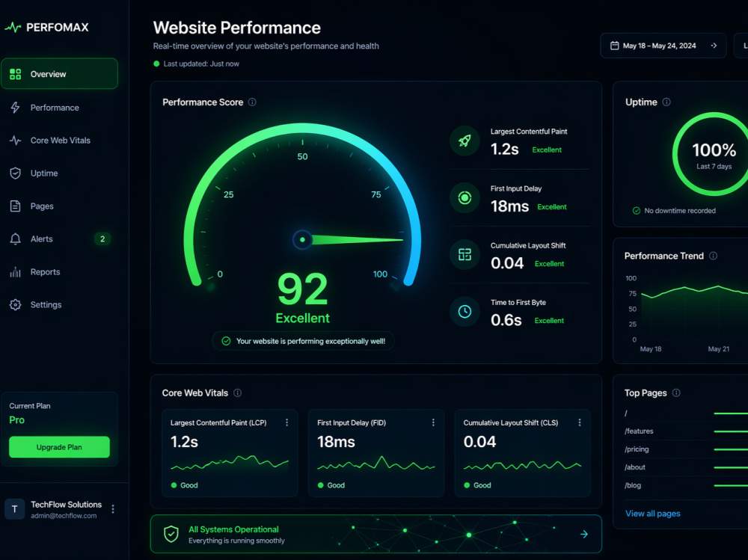Go to the Overview menu item
Image resolution: width=748 pixels, height=560 pixels.
point(59,74)
